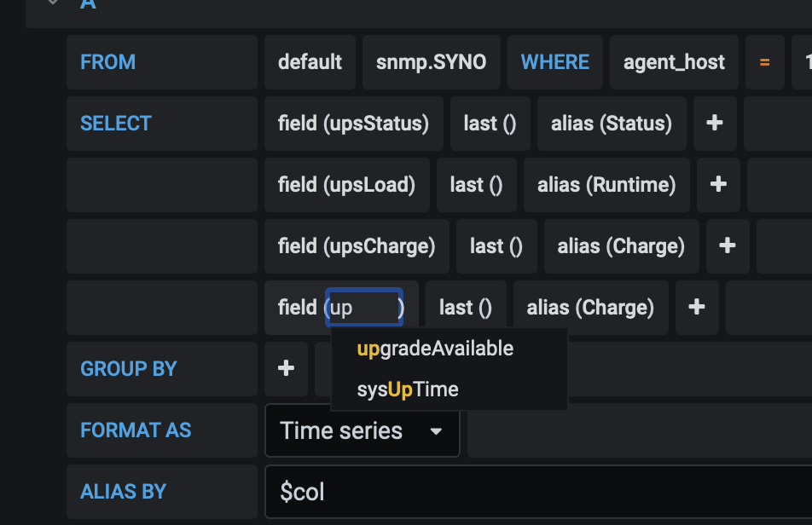The height and width of the screenshot is (525, 812).
Task: Click the agent_host tag key
Action: coord(674,62)
